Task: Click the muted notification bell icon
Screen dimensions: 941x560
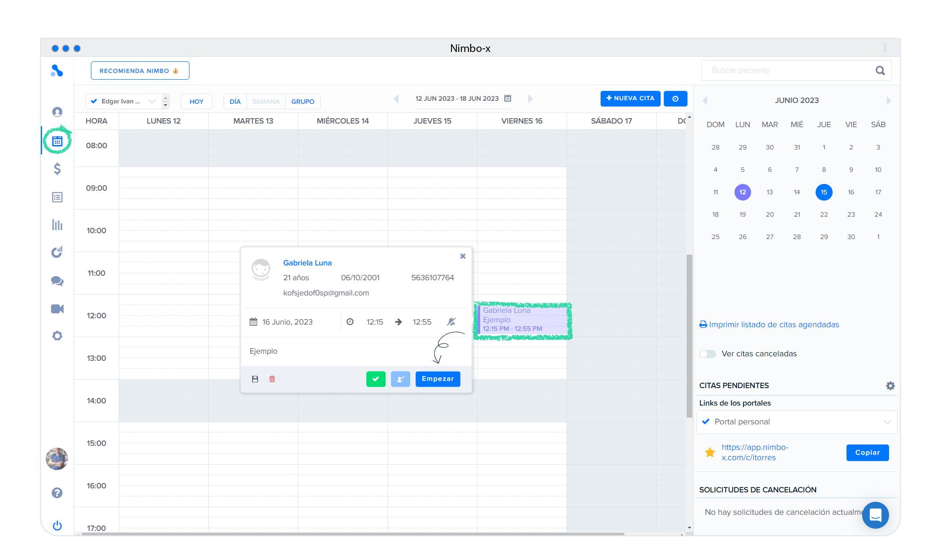Action: pyautogui.click(x=451, y=322)
